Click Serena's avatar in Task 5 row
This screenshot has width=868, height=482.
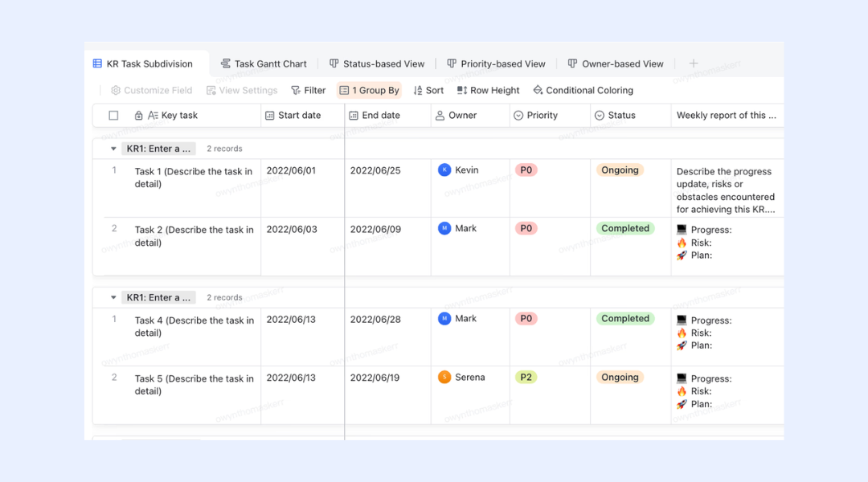pos(444,377)
